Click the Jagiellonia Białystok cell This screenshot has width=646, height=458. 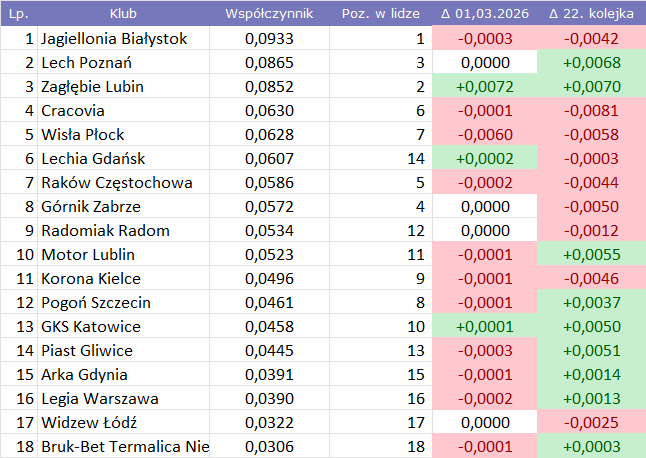coord(124,39)
